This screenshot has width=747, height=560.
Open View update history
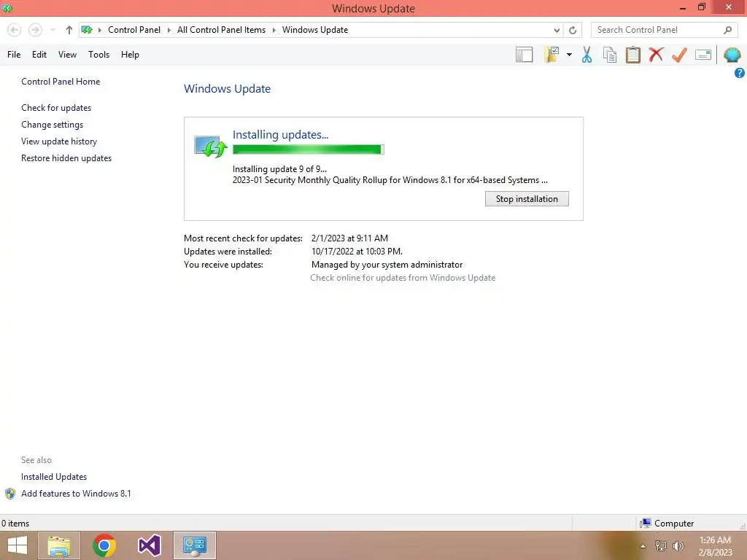tap(59, 141)
